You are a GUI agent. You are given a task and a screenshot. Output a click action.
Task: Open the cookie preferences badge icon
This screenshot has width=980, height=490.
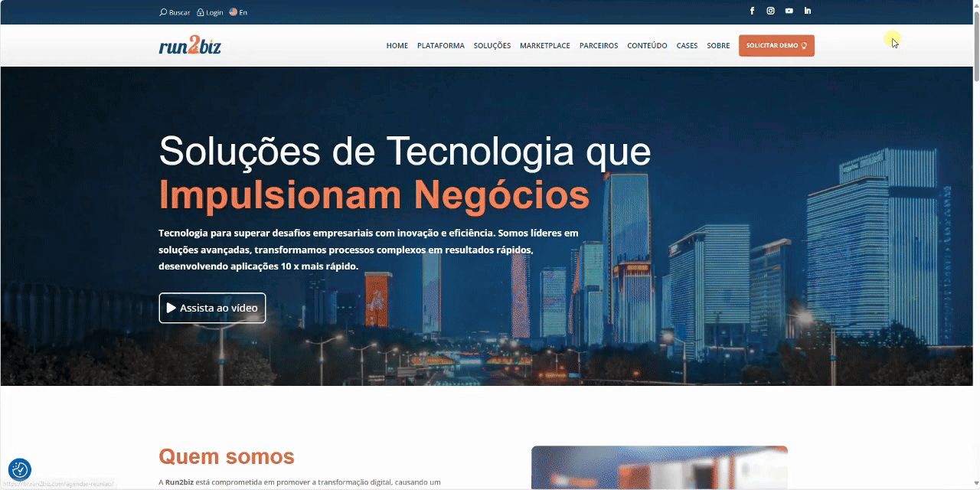tap(20, 469)
